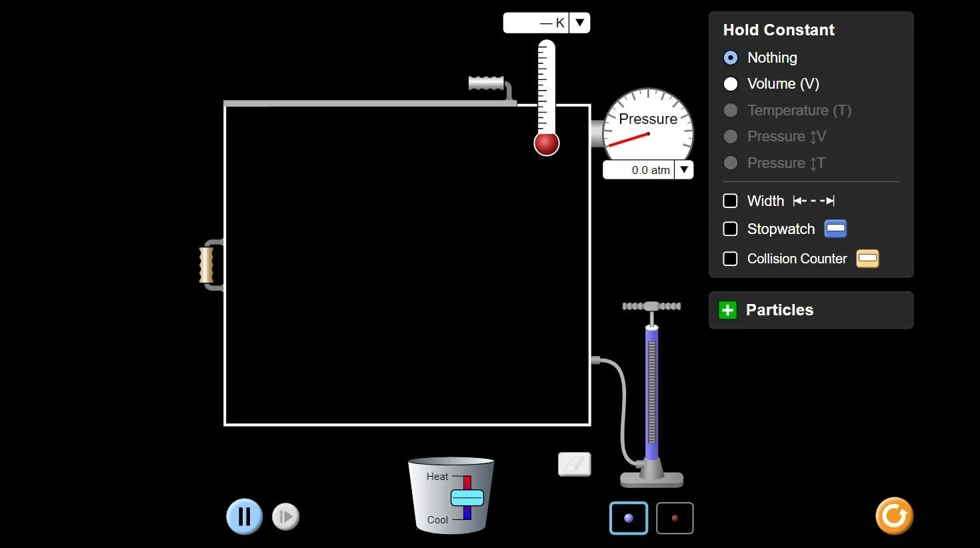Click the thermometer above the container

546,100
